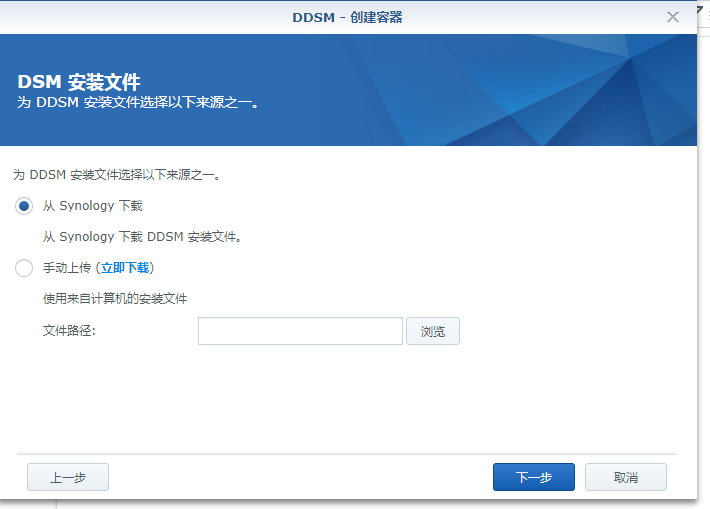Viewport: 710px width, 509px height.
Task: Click the 从 Synology 下载 DDSM 安装文件 description
Action: click(141, 237)
